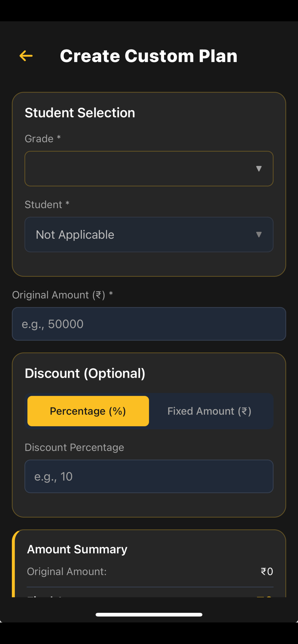The image size is (298, 644).
Task: Click the Discount Percentage input field
Action: point(149,476)
